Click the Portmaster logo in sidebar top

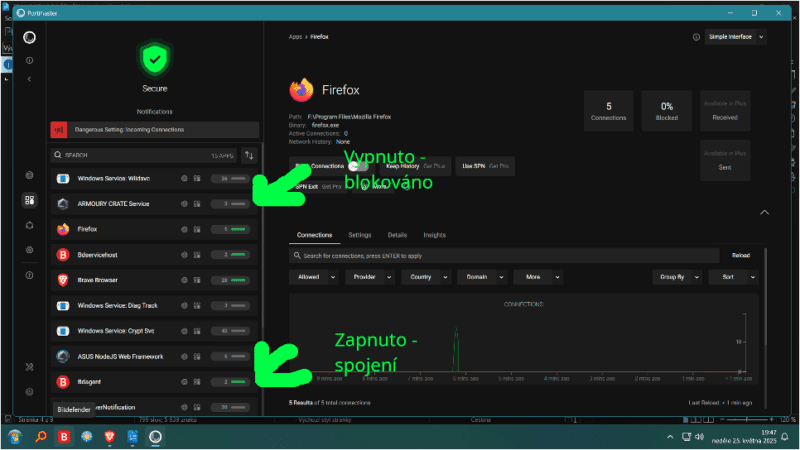pos(30,37)
